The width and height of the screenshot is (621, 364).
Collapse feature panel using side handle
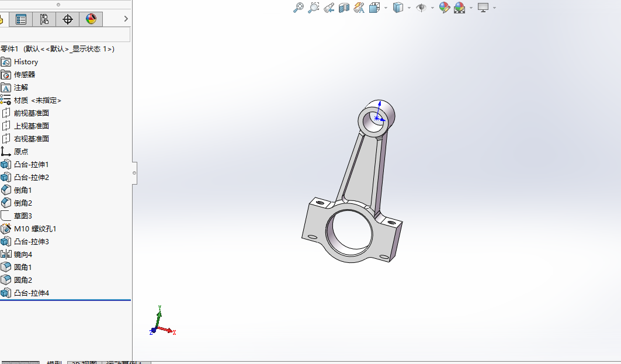point(134,173)
